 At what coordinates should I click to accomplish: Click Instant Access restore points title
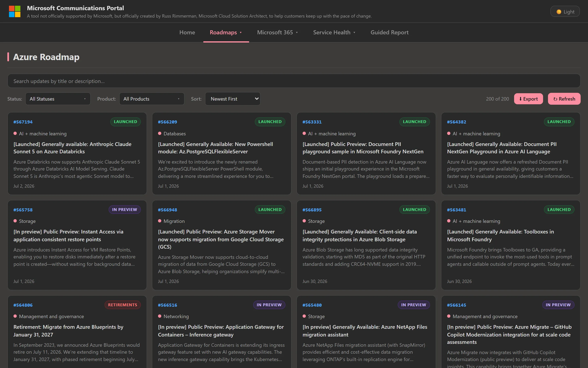coord(68,235)
